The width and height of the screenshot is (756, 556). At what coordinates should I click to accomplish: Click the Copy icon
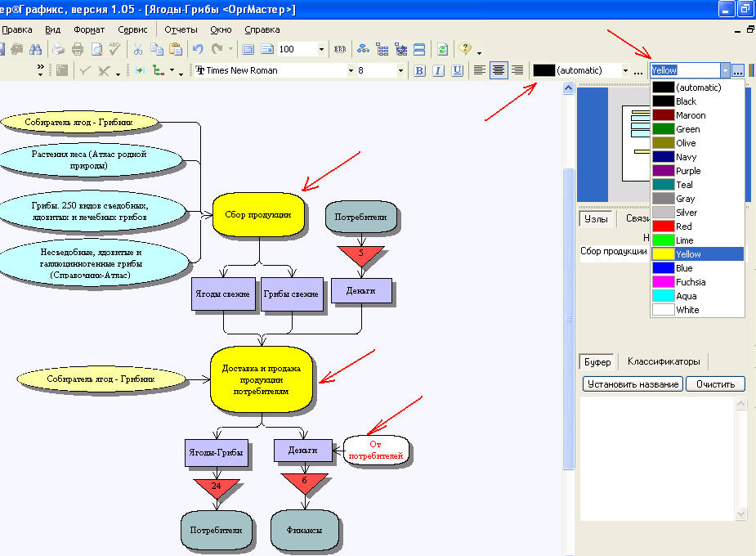[157, 49]
